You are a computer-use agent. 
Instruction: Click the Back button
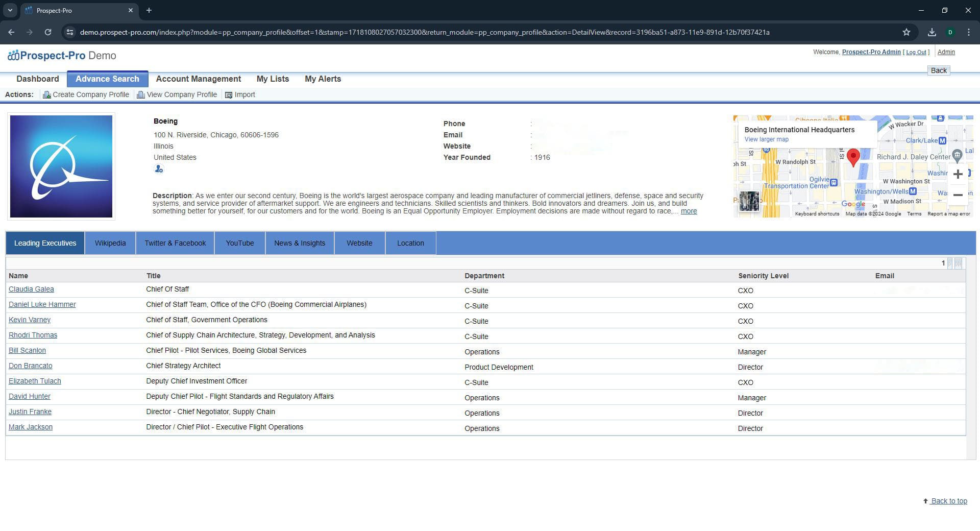click(938, 70)
